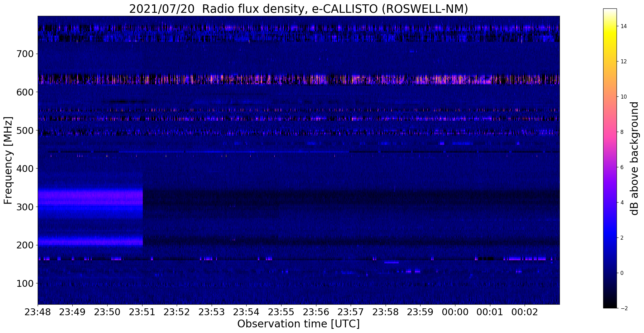Click the 300 MHz frequency tick label
The width and height of the screenshot is (644, 333).
(24, 207)
